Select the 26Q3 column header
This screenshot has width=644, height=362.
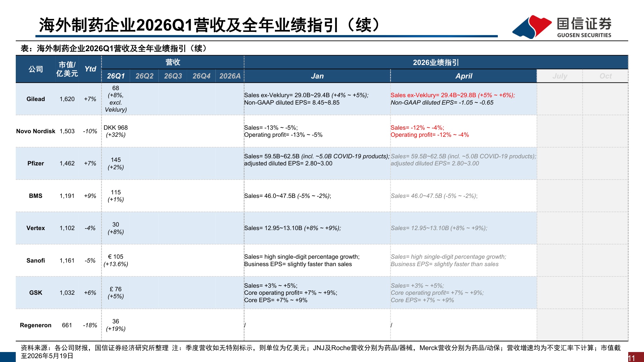tap(173, 76)
